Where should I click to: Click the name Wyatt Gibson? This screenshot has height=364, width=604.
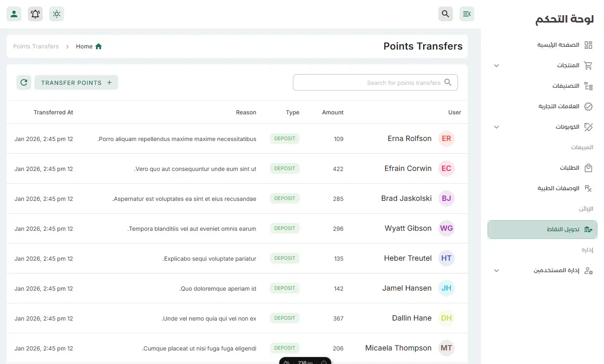pyautogui.click(x=408, y=228)
